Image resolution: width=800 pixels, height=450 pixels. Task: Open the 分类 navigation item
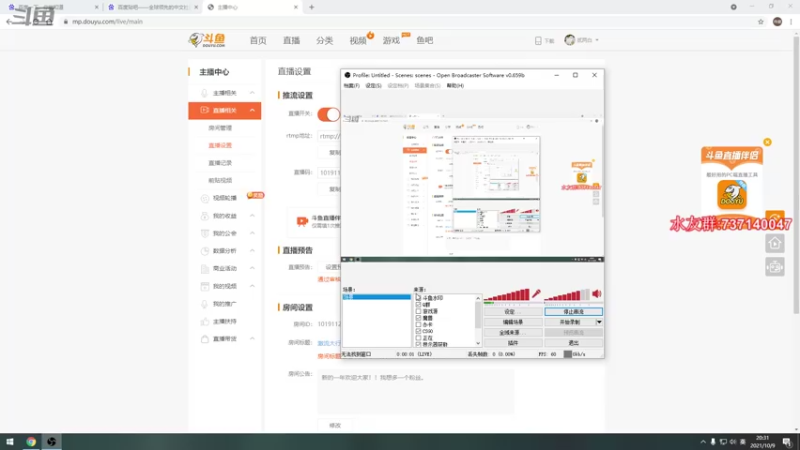[324, 40]
